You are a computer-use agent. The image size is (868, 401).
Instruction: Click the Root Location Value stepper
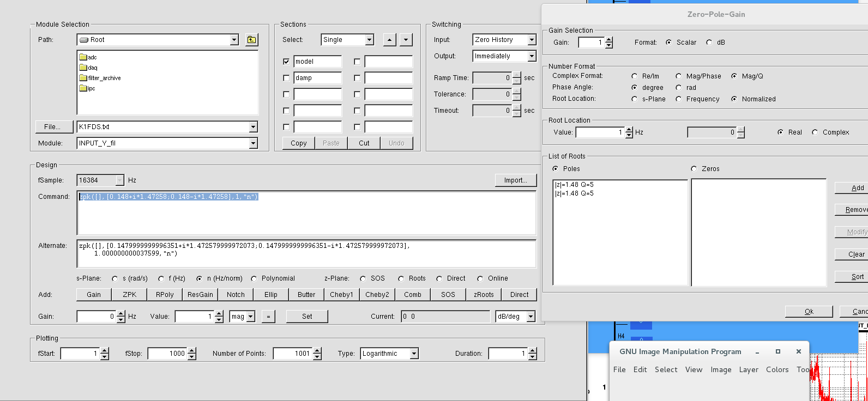(x=629, y=132)
